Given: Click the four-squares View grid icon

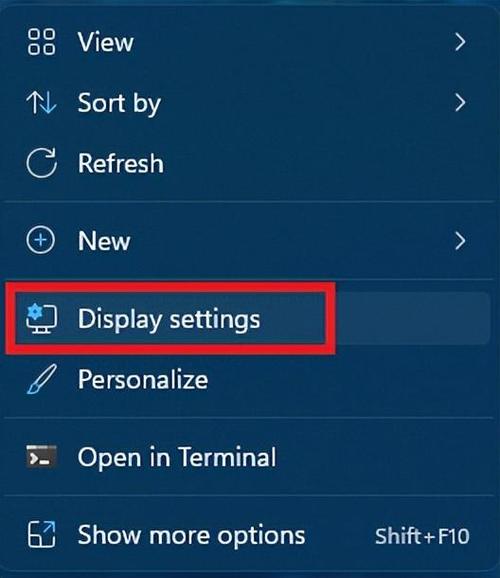Looking at the screenshot, I should point(41,42).
